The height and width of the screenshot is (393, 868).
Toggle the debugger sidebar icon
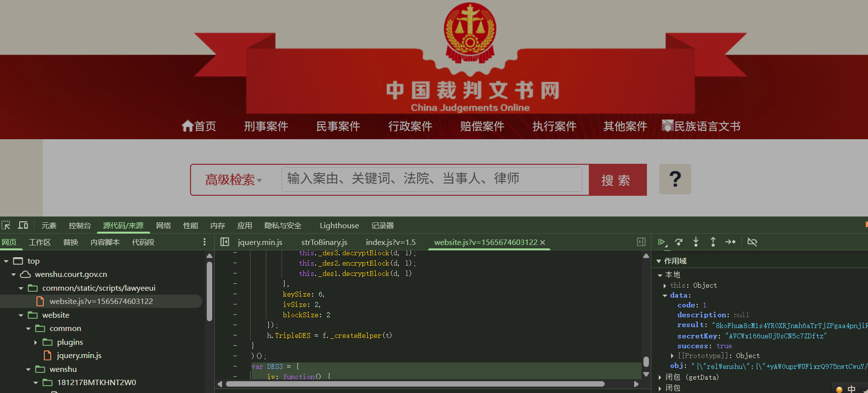641,242
